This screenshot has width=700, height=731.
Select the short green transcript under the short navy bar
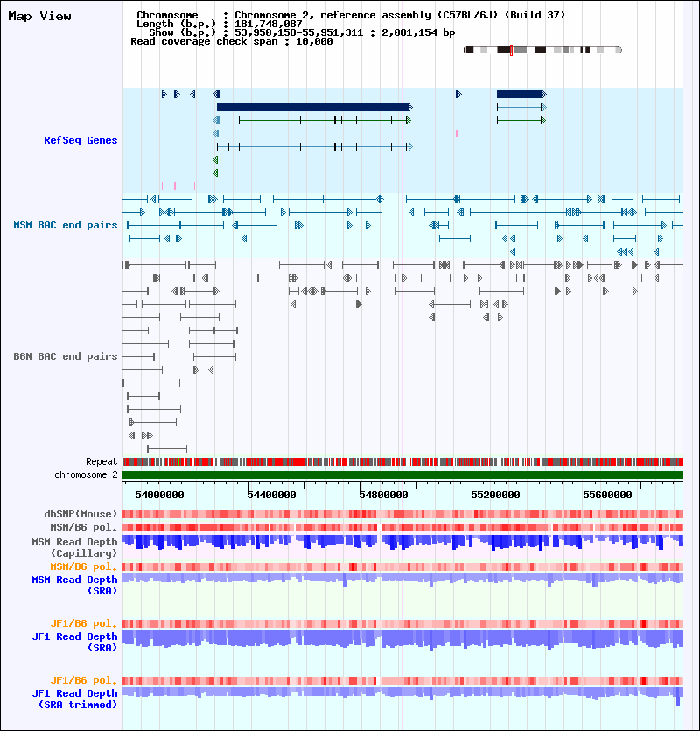pos(521,120)
